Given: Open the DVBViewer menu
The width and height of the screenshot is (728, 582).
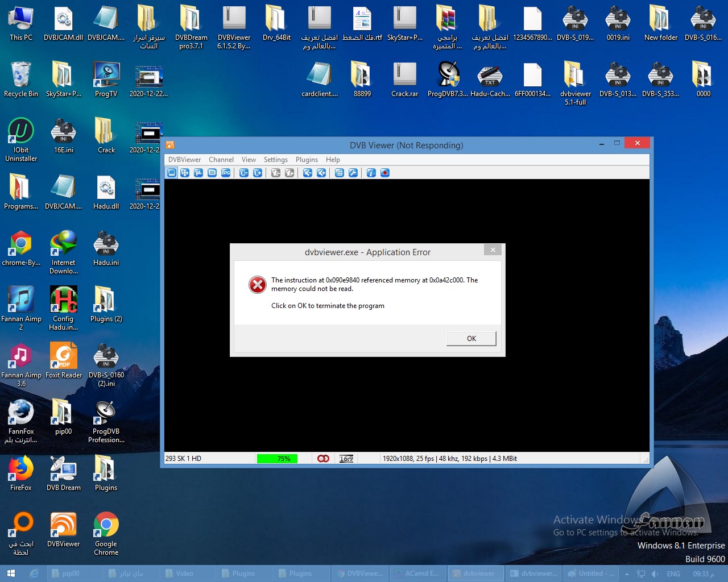Looking at the screenshot, I should point(184,160).
